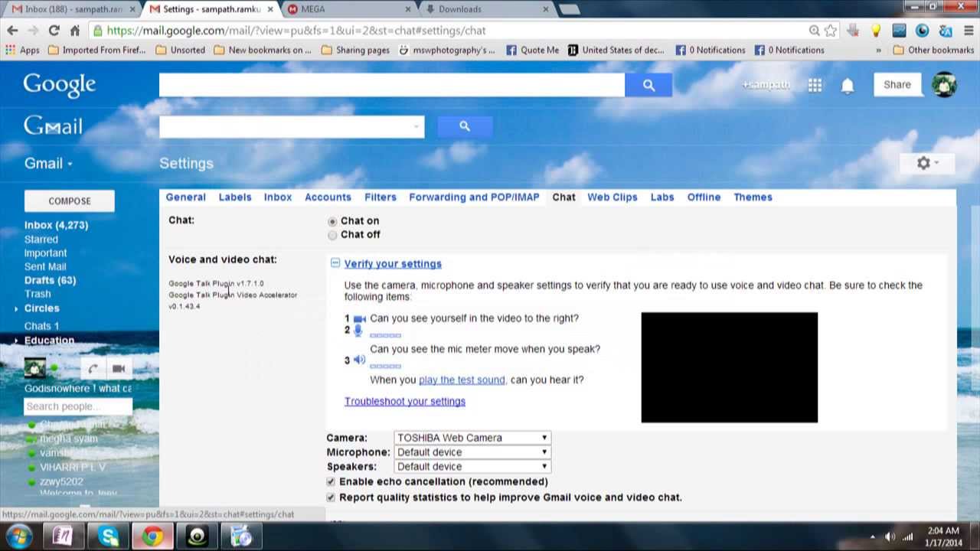The image size is (980, 551).
Task: Switch to the Themes settings tab
Action: [753, 197]
